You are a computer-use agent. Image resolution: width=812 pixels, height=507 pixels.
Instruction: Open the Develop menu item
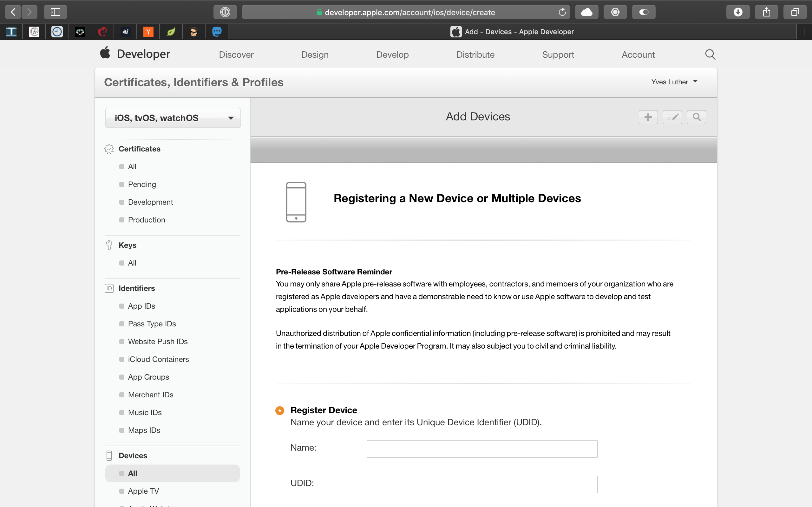pos(392,55)
